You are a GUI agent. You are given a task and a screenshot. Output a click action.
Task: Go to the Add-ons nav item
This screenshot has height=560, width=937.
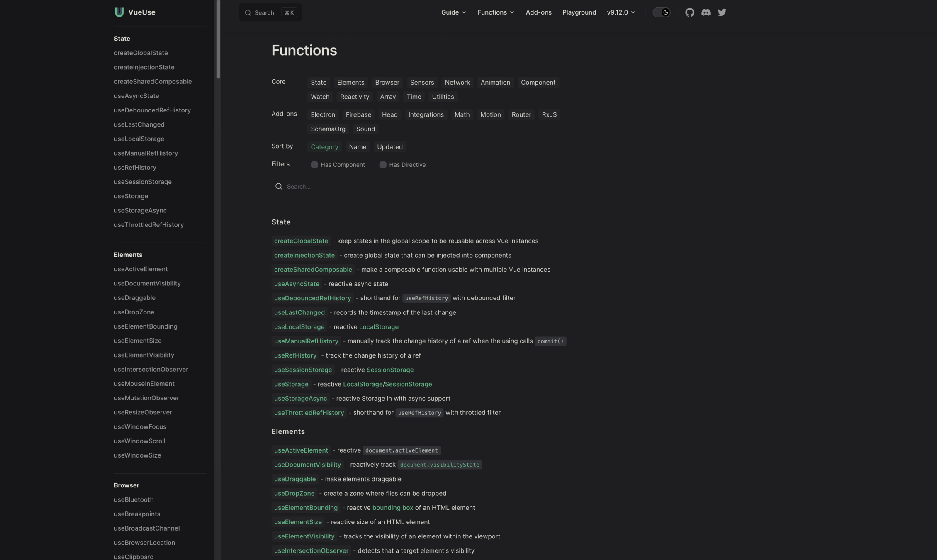(538, 12)
